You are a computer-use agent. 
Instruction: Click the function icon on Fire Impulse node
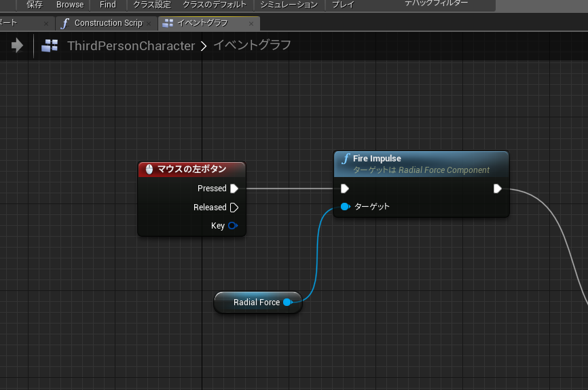click(346, 159)
